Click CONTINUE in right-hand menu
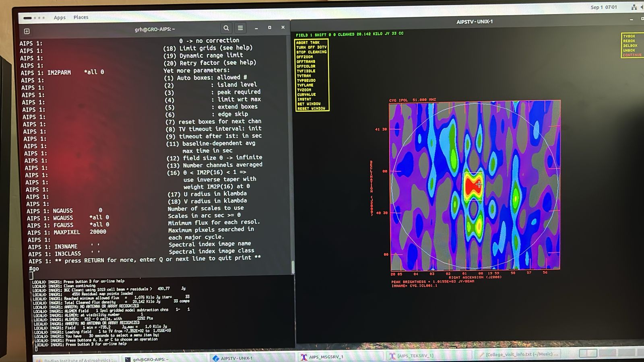This screenshot has width=644, height=362. [632, 55]
